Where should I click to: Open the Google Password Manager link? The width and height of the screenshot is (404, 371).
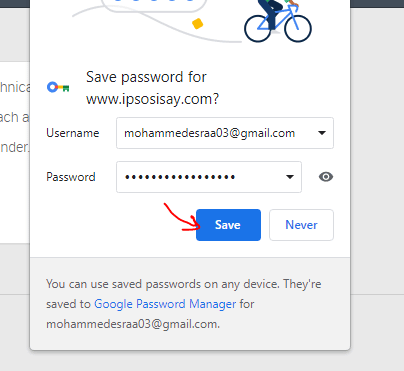(x=165, y=304)
